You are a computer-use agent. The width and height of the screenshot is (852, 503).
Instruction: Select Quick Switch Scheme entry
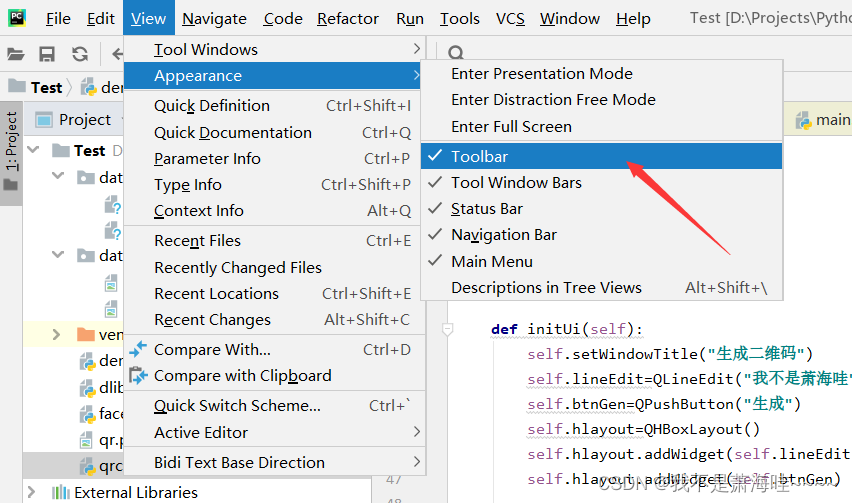pos(274,406)
